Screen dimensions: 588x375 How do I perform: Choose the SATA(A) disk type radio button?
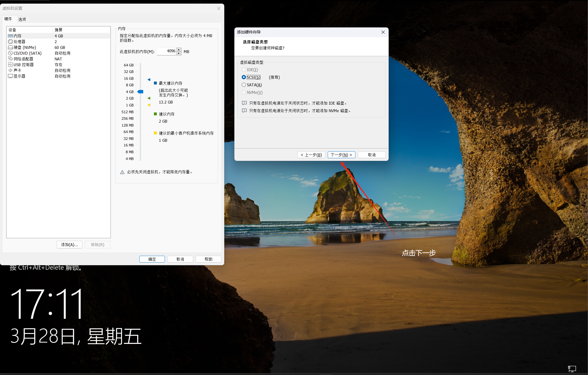tap(244, 85)
